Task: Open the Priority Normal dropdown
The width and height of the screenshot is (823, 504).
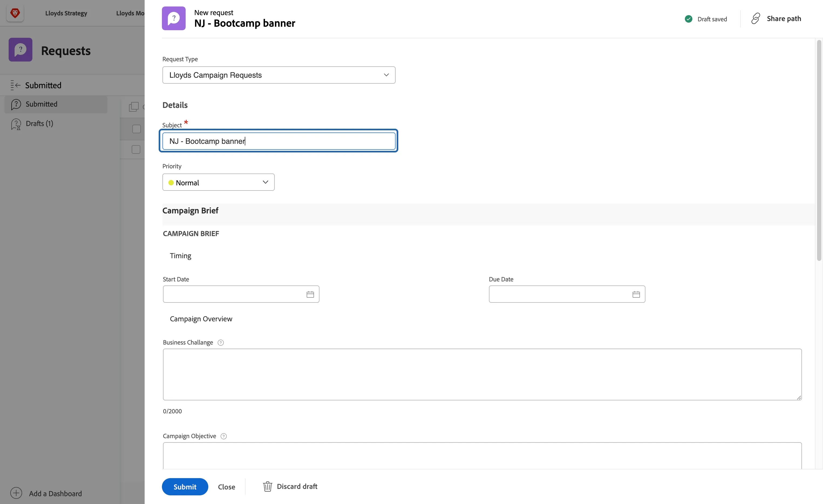Action: 219,182
